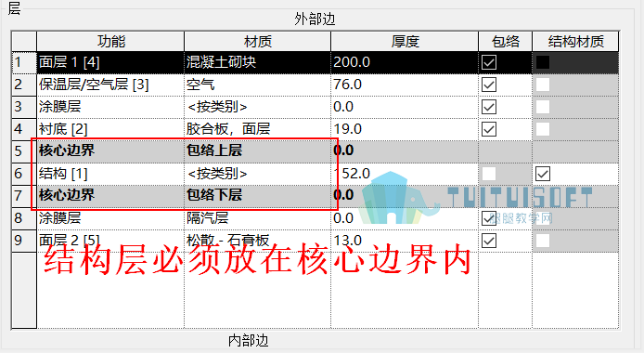Select row number 6 header
The height and width of the screenshot is (353, 644).
coord(24,174)
